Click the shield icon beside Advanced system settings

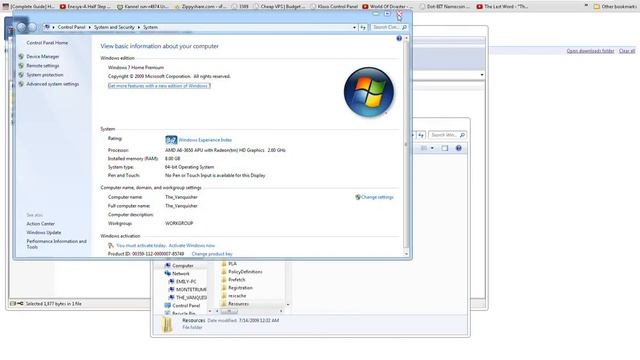21,84
